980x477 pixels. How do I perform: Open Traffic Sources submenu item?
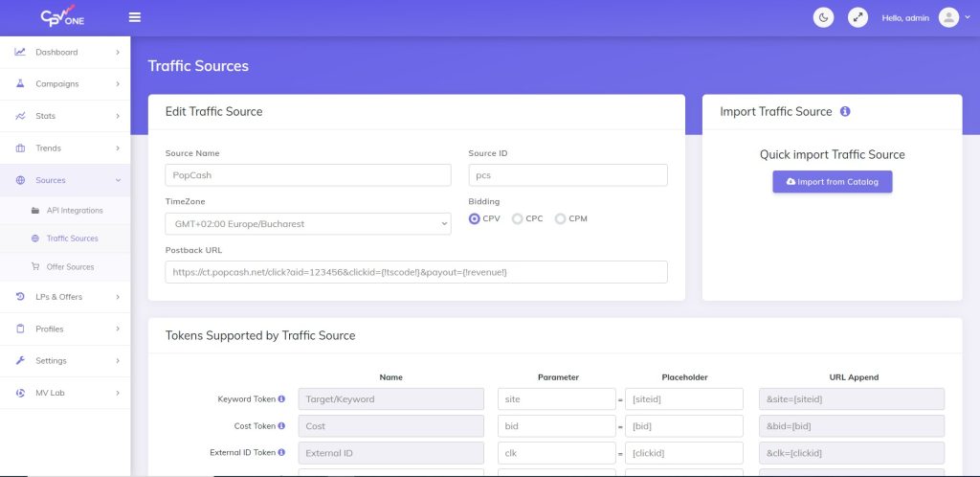click(65, 238)
